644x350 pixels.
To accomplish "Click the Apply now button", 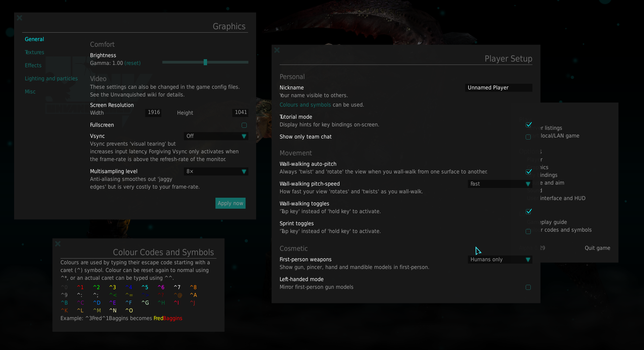I will (x=230, y=203).
